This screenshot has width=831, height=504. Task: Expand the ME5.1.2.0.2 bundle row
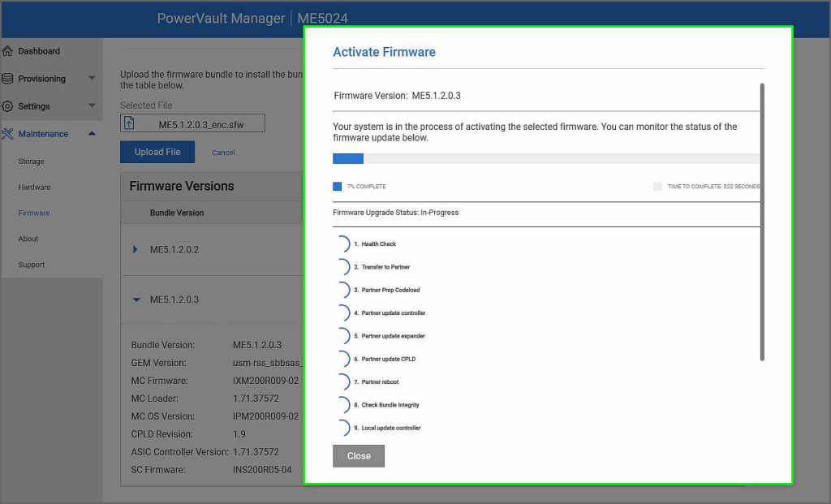click(x=136, y=249)
